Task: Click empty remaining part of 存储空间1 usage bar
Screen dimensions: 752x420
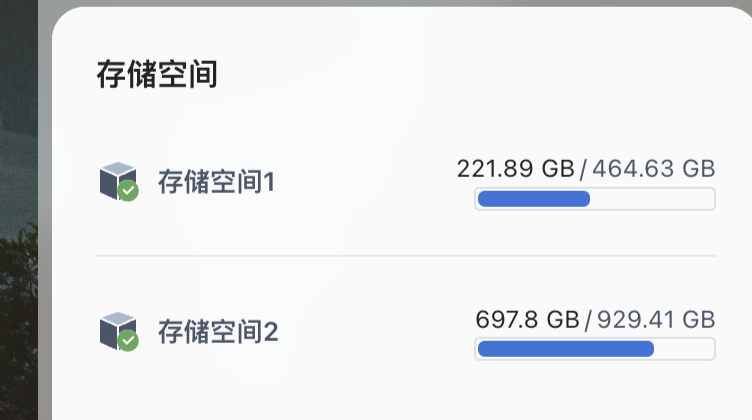Action: [x=652, y=199]
